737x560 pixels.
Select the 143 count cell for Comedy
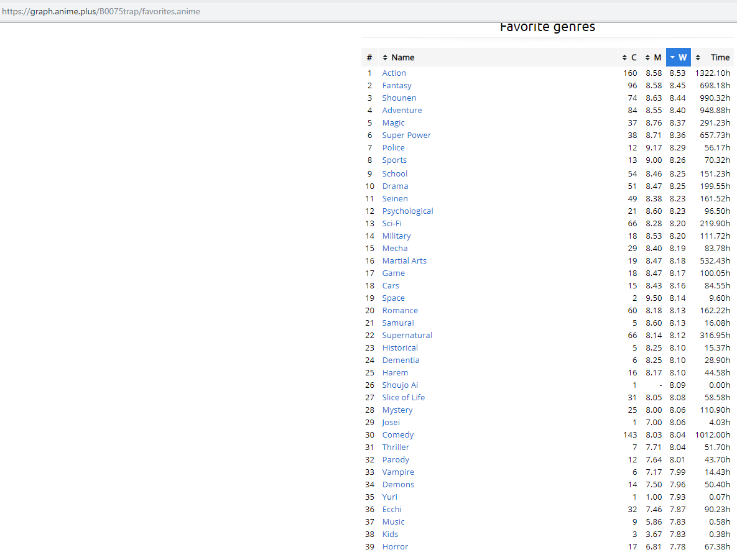click(x=630, y=435)
